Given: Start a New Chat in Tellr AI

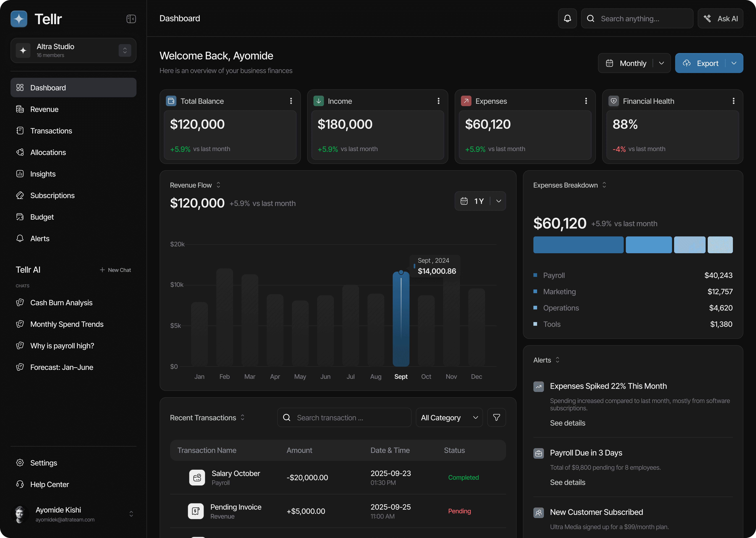Looking at the screenshot, I should click(x=115, y=270).
